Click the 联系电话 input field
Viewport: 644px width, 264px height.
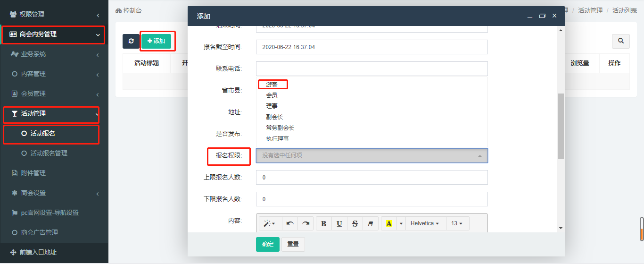[372, 68]
